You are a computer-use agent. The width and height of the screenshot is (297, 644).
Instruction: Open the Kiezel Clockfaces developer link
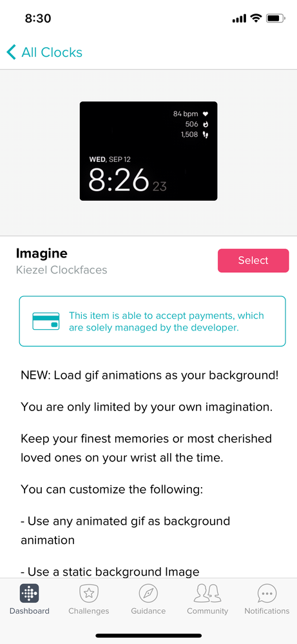[x=62, y=270]
